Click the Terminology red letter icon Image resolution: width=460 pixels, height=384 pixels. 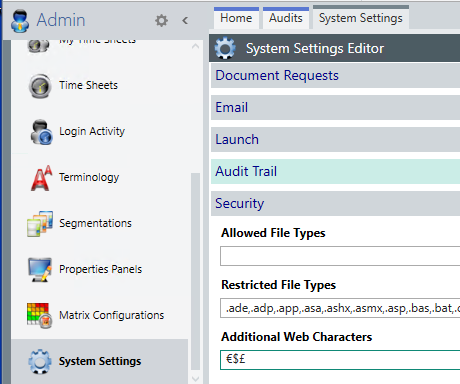point(41,178)
